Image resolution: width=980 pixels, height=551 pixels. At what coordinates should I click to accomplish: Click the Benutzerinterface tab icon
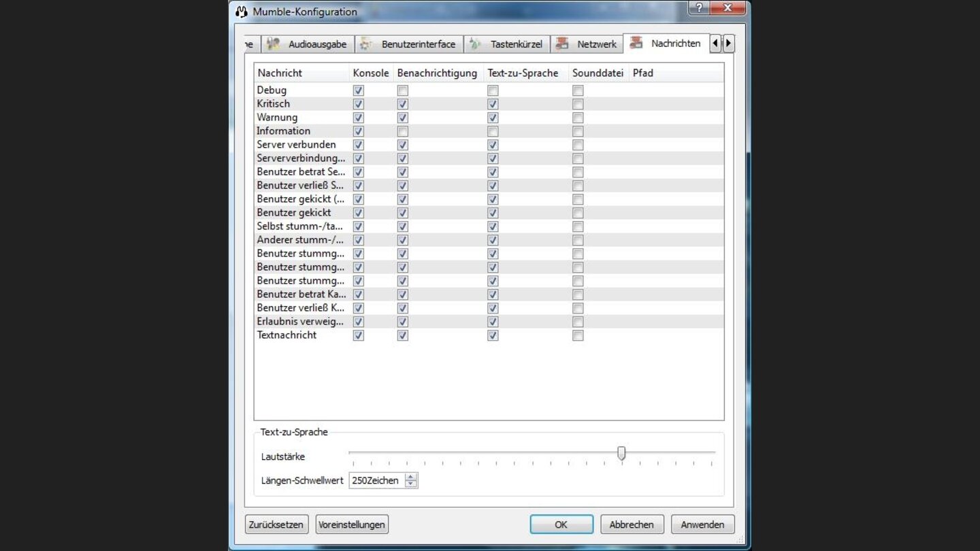[365, 44]
